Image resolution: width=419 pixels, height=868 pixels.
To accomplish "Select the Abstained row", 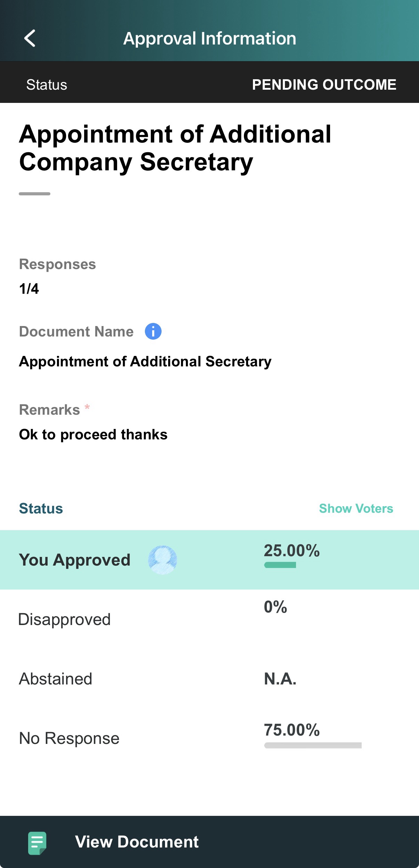I will [x=209, y=679].
